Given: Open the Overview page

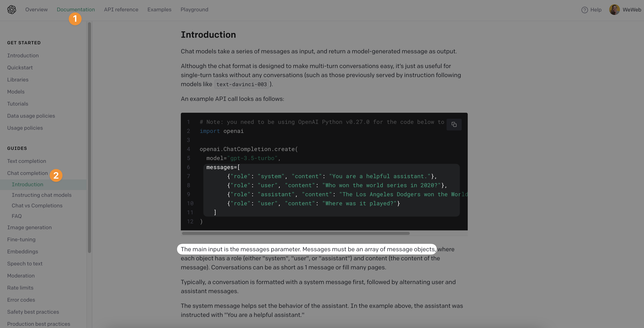Looking at the screenshot, I should [x=36, y=9].
